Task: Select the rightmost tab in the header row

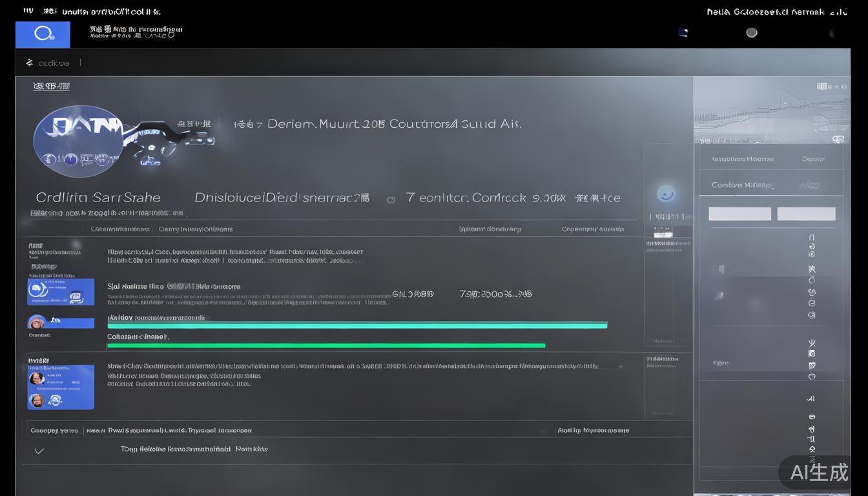Action: (592, 229)
